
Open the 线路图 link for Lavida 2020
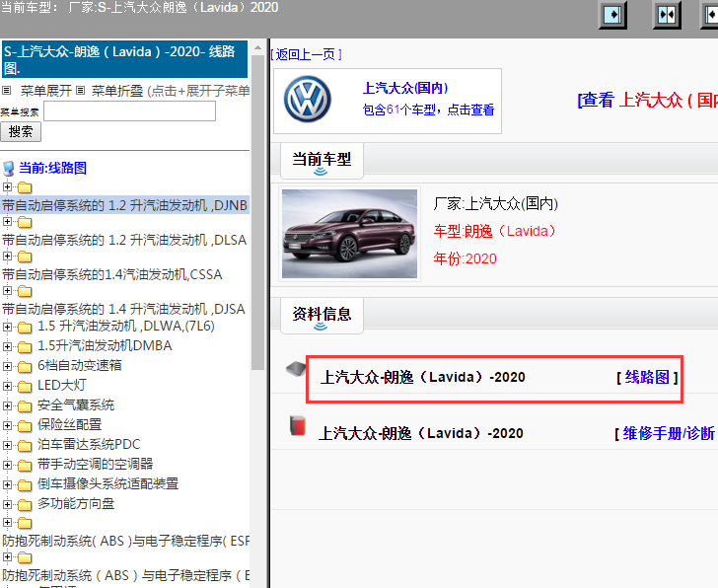(x=647, y=377)
